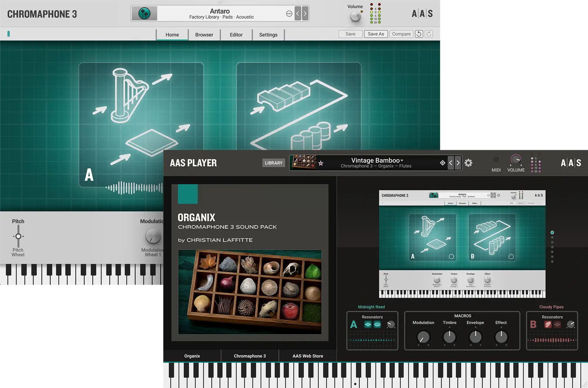The height and width of the screenshot is (388, 588).
Task: Open the Settings tab
Action: [x=268, y=35]
